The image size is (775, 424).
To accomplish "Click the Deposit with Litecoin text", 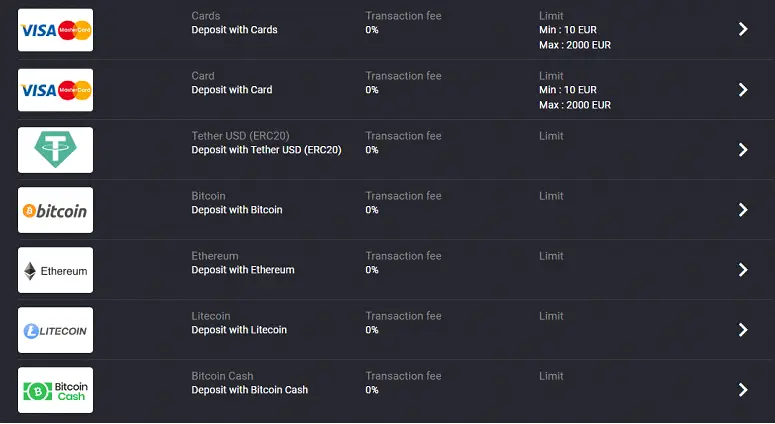I will 239,330.
